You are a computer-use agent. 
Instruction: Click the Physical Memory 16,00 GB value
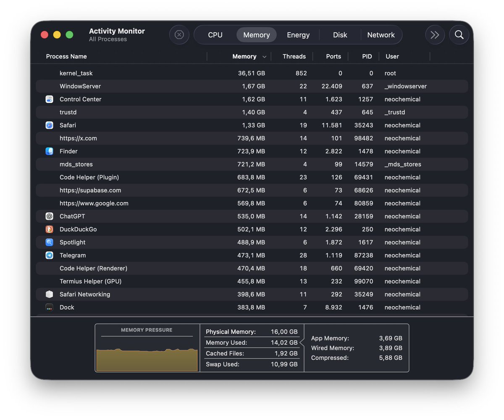[284, 332]
